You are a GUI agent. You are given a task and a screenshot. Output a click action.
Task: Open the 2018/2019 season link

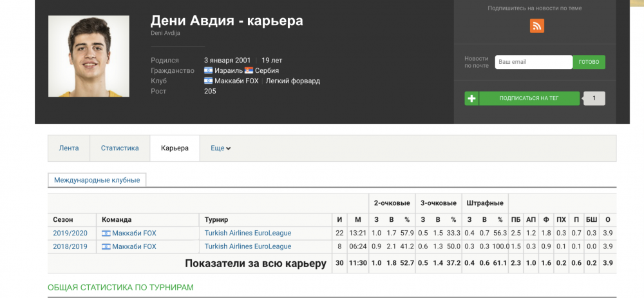tap(70, 246)
